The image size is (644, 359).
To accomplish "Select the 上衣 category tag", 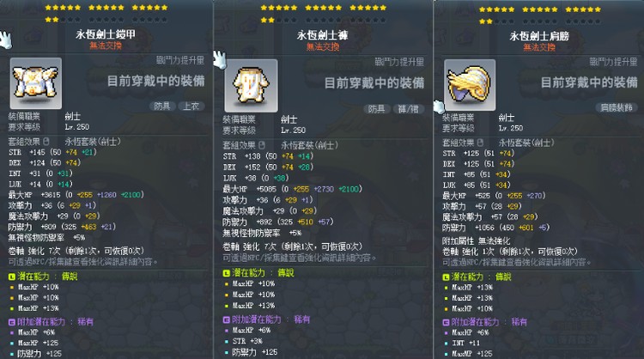I will click(191, 106).
